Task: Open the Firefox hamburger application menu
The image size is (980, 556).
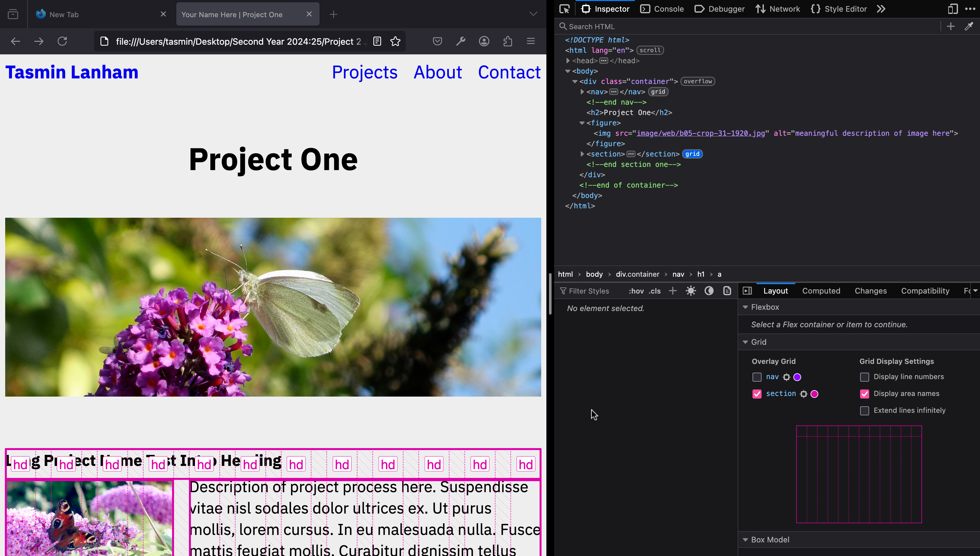Action: [x=531, y=41]
